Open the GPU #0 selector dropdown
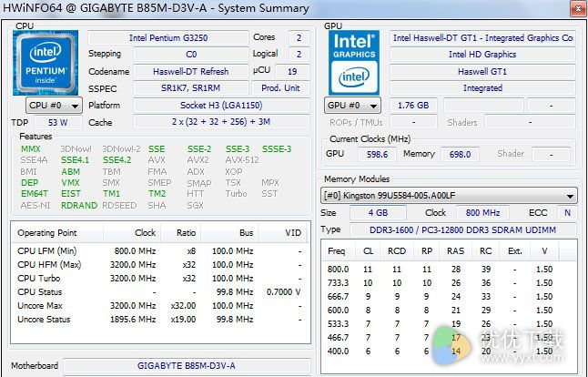The height and width of the screenshot is (377, 588). tap(352, 106)
